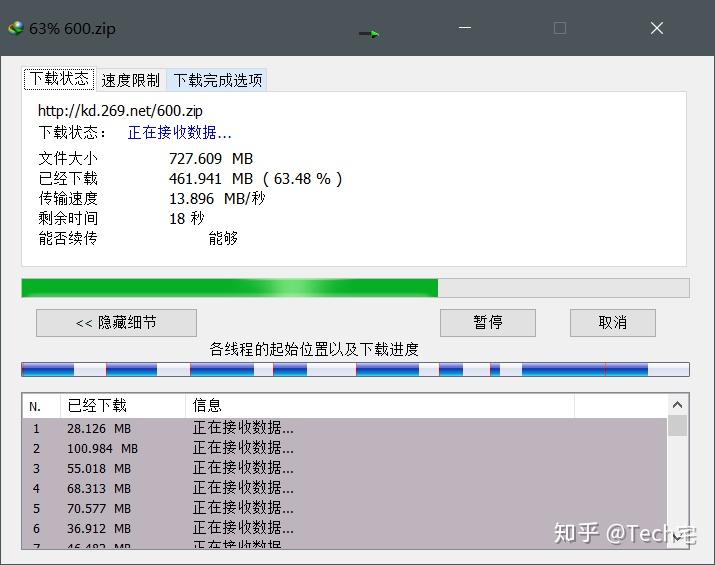Click the scroll up arrow of thread list
Screen dimensions: 715x565
pos(678,404)
